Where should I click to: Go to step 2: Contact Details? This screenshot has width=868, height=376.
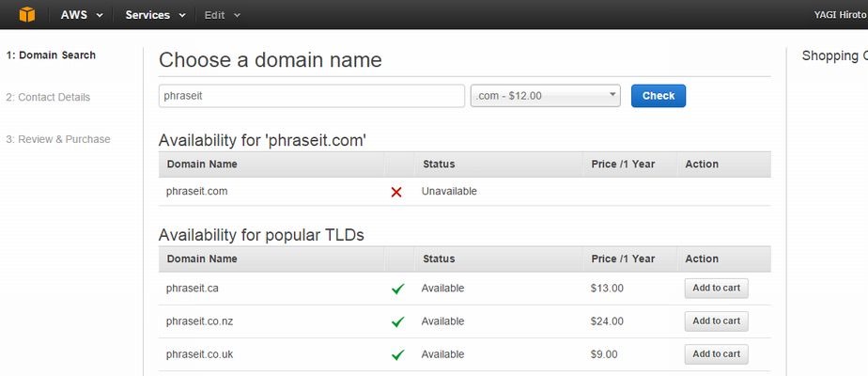48,97
